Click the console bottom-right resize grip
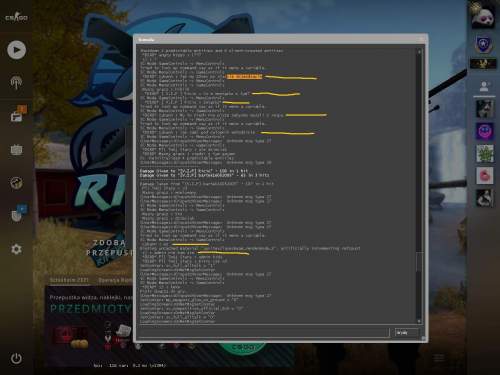Screen dimensions: 500x375 click(424, 338)
